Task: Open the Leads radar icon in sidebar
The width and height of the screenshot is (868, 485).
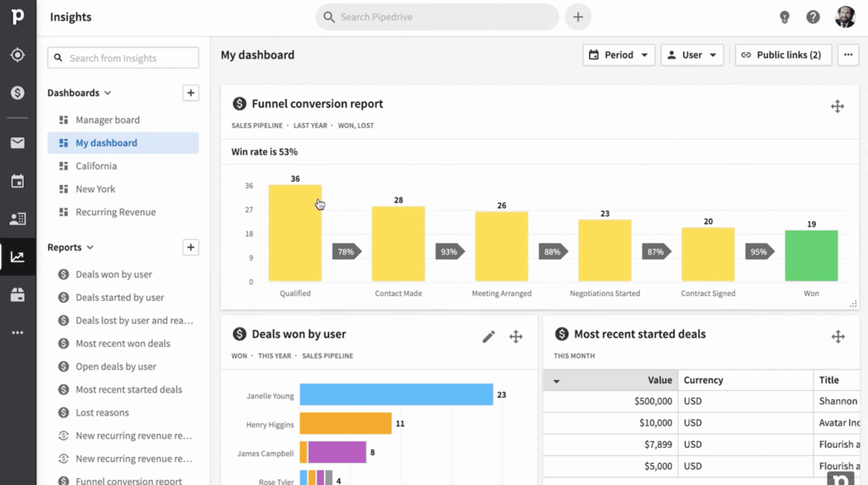Action: 18,55
